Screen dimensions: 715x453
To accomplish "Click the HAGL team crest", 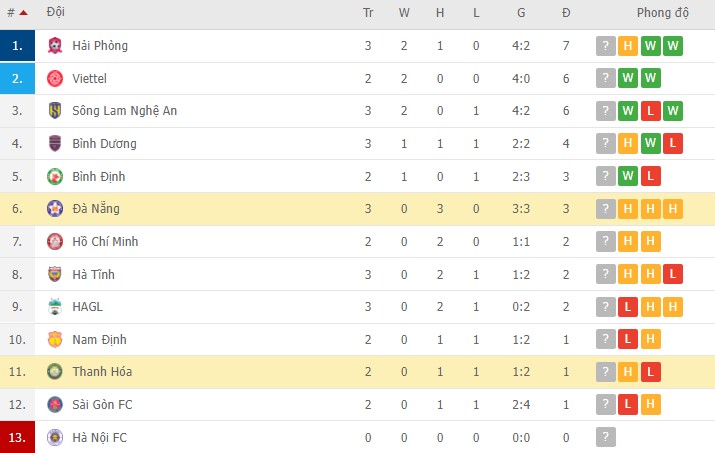I will click(x=55, y=307).
